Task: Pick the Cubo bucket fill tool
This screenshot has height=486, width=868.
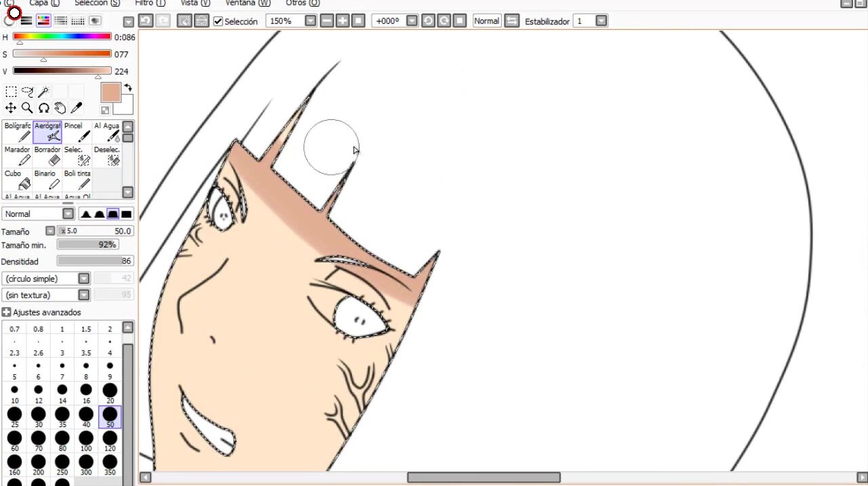Action: click(x=18, y=180)
